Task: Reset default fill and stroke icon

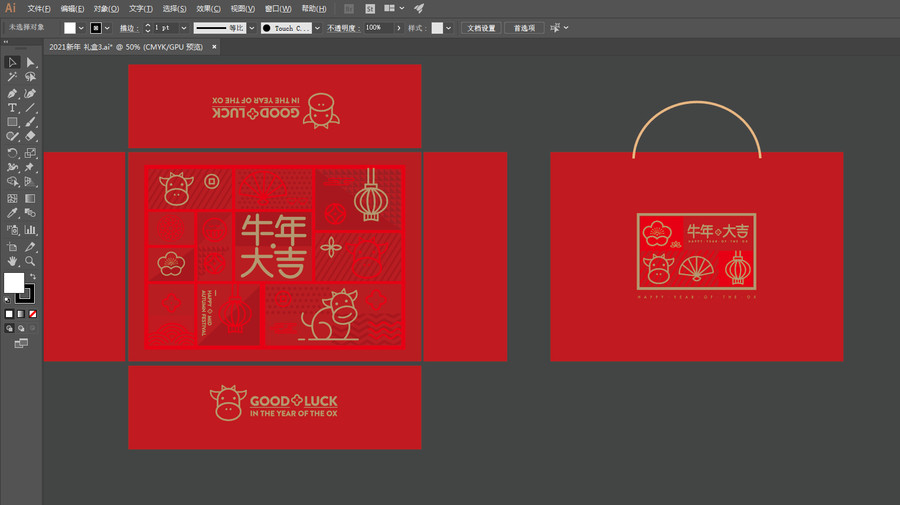Action: click(7, 300)
